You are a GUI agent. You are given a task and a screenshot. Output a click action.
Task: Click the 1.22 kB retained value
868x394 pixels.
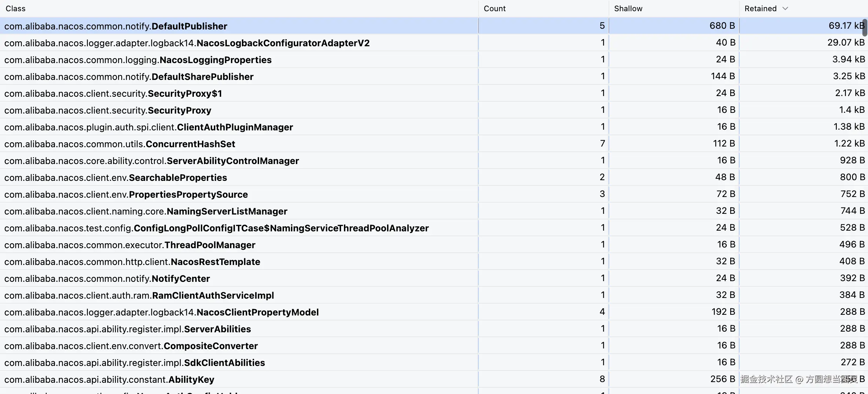pyautogui.click(x=849, y=143)
